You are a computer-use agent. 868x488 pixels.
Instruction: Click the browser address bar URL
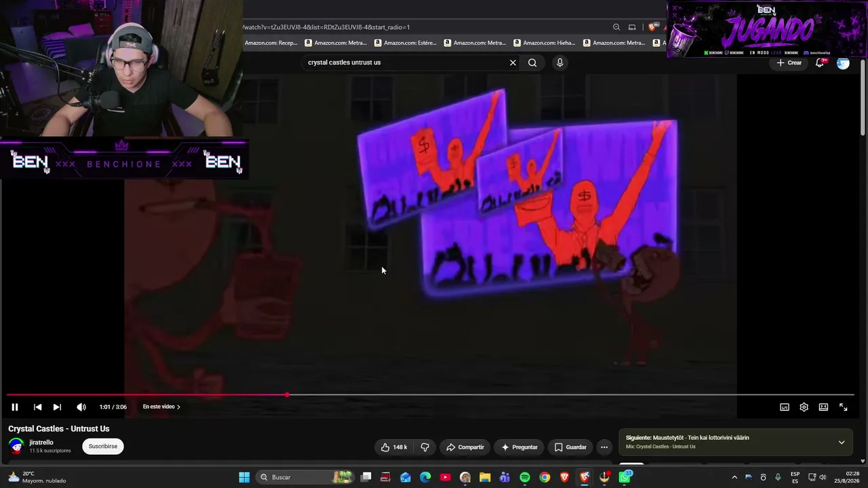click(327, 27)
